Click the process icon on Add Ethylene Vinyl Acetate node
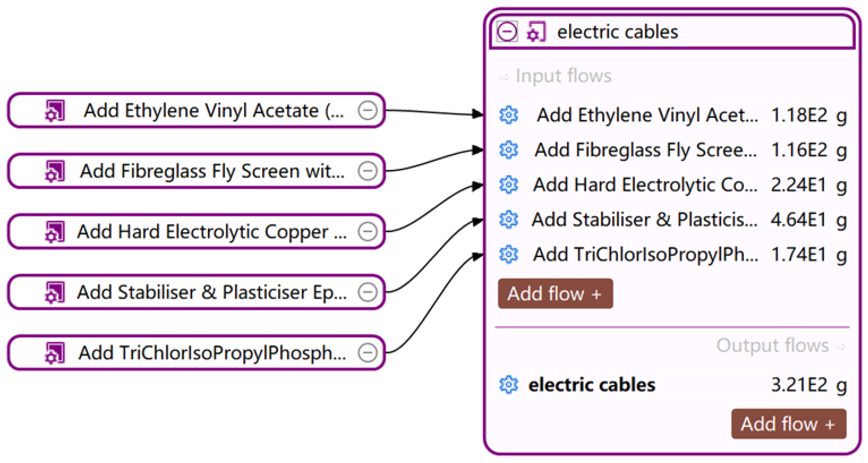This screenshot has height=463, width=868. [55, 111]
